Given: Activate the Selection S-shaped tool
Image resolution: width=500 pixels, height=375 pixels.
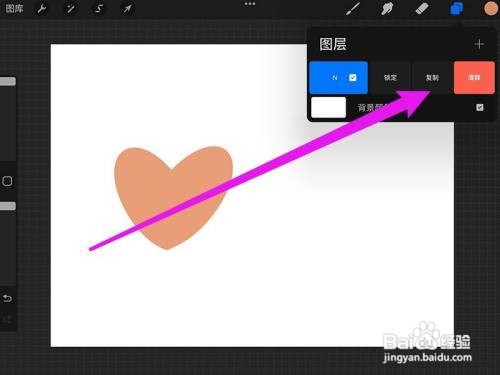Looking at the screenshot, I should pyautogui.click(x=99, y=8).
